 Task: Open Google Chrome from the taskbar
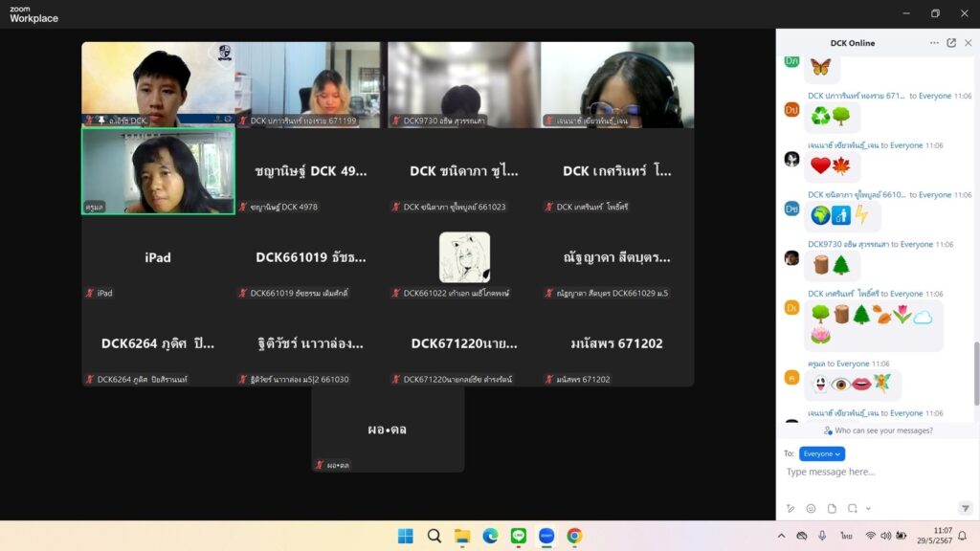pos(574,536)
